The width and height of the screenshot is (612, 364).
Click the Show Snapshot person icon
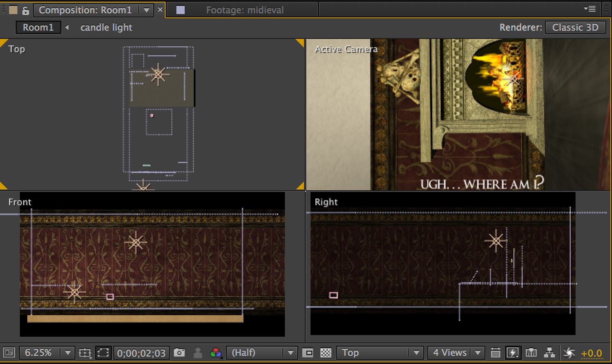(x=198, y=353)
